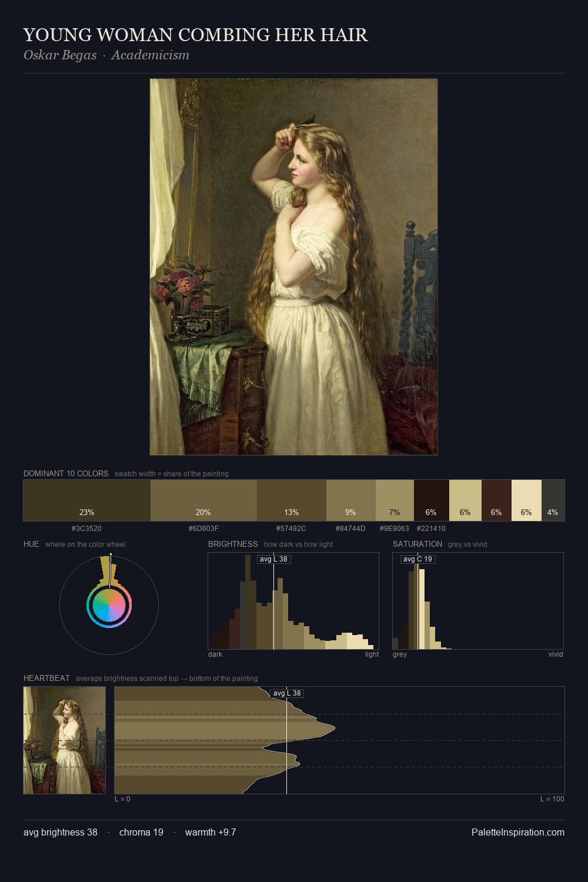588x882 pixels.
Task: Click the avg brightness 38 footer stat
Action: (x=61, y=832)
